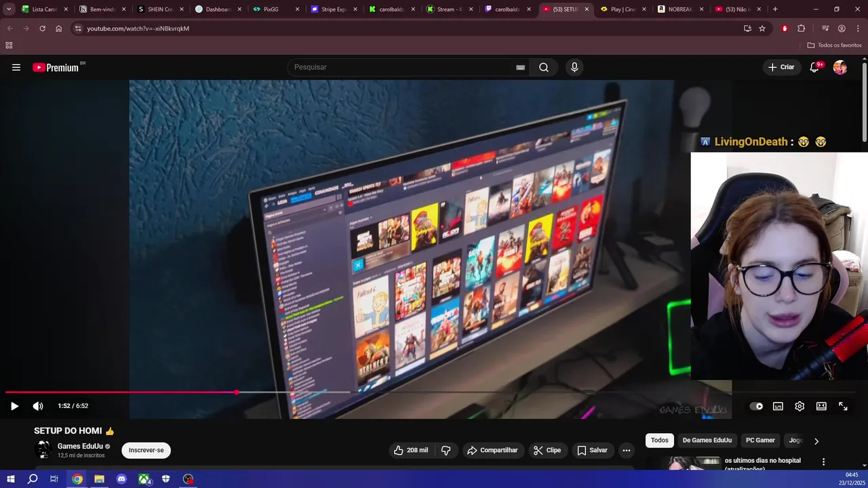Save video with Salvar button

click(x=592, y=450)
